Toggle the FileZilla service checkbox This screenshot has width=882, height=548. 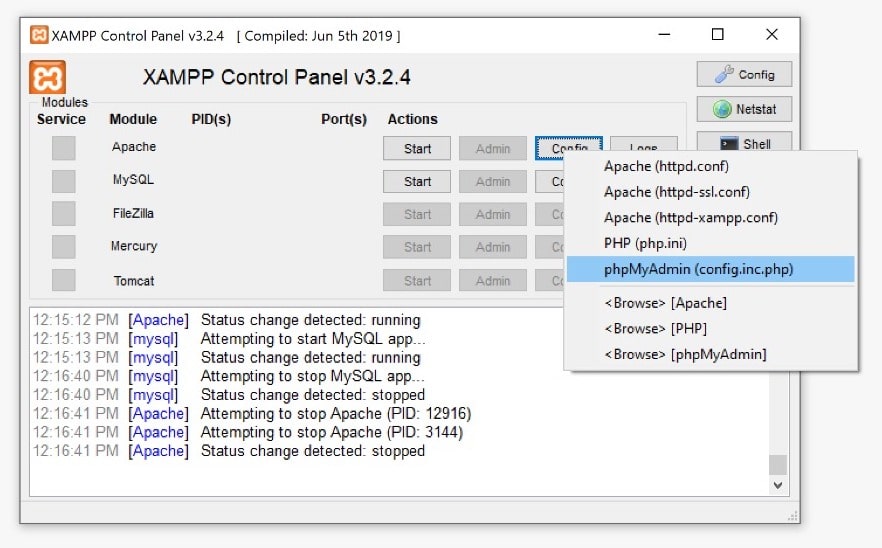point(64,214)
